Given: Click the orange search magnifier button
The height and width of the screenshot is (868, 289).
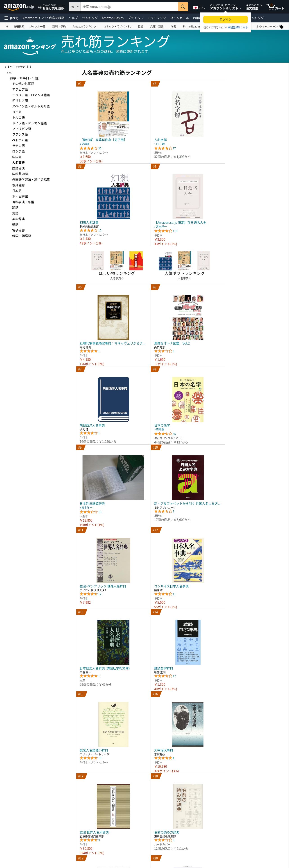Looking at the screenshot, I should [183, 7].
